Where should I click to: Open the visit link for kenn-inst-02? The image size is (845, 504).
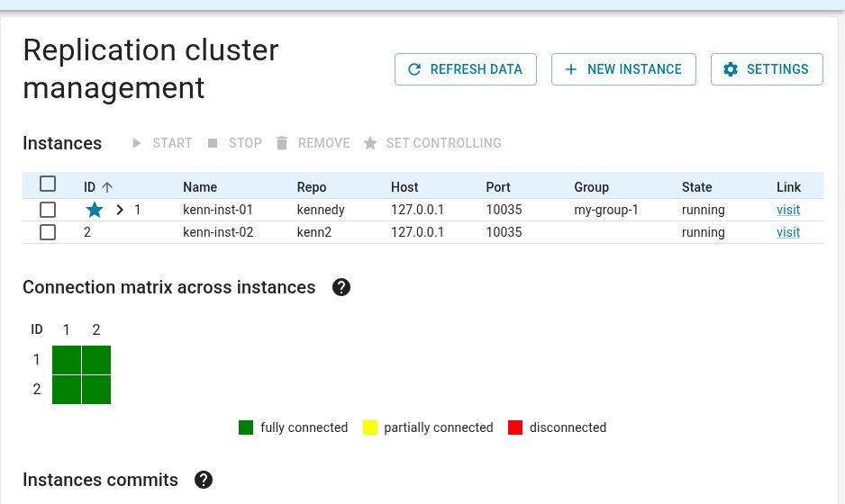tap(788, 232)
